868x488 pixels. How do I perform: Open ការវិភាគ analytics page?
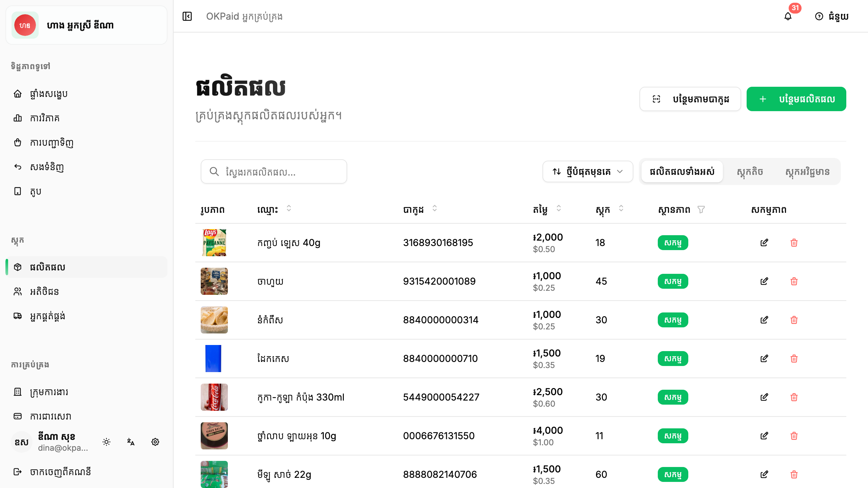86,118
